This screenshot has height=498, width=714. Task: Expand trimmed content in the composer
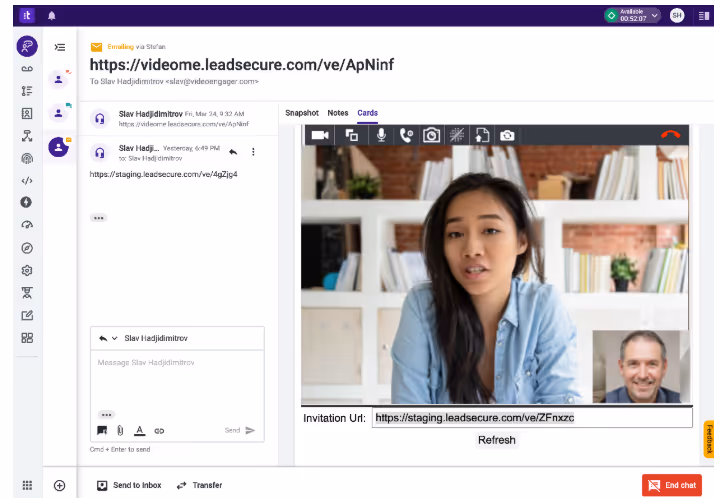point(106,415)
